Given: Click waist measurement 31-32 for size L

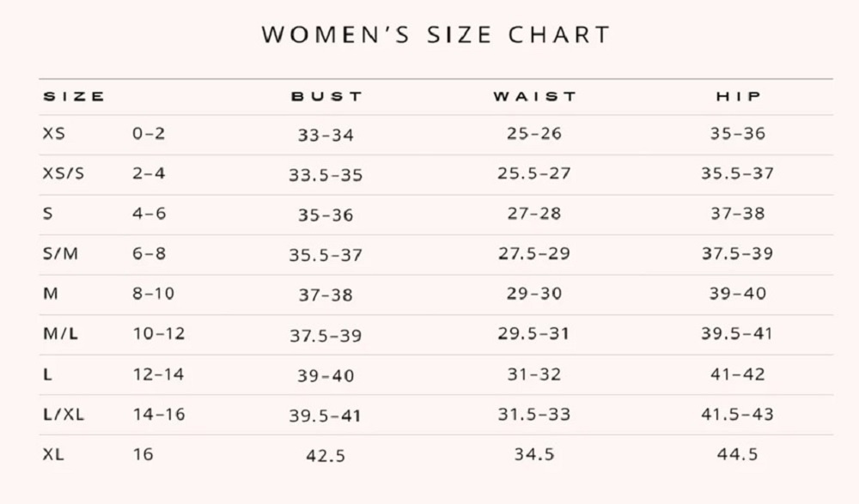Looking at the screenshot, I should [x=534, y=374].
